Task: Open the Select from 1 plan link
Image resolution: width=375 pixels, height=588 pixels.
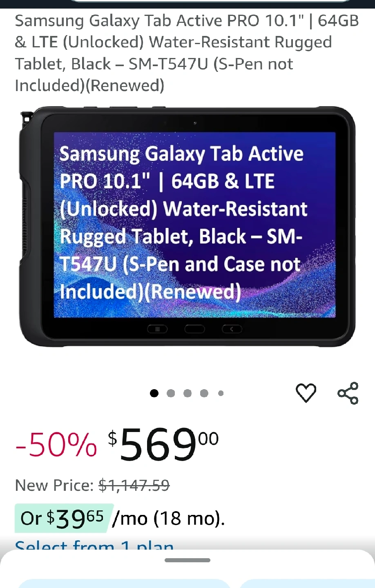Action: [94, 545]
